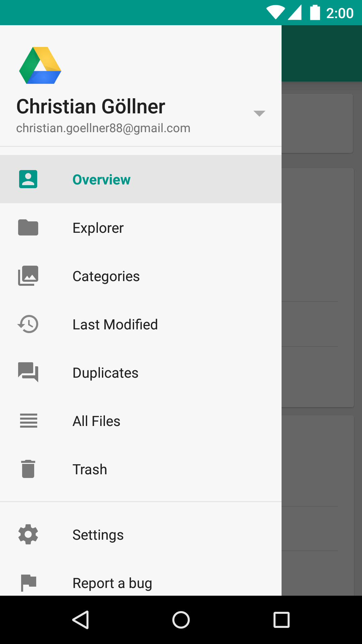The width and height of the screenshot is (362, 644).
Task: Select the Overview person icon
Action: [x=28, y=179]
